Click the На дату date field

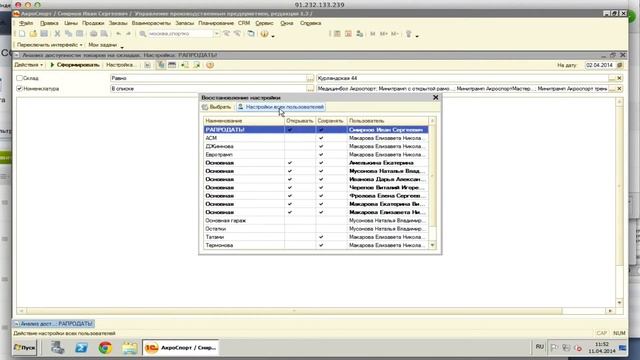[x=600, y=65]
